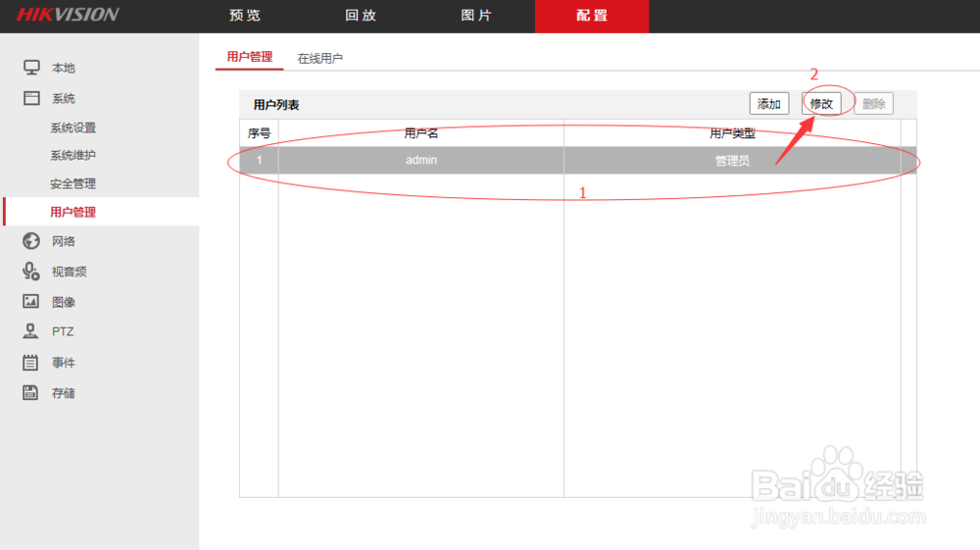Viewport: 980px width, 550px height.
Task: Select the admin username cell
Action: 421,160
